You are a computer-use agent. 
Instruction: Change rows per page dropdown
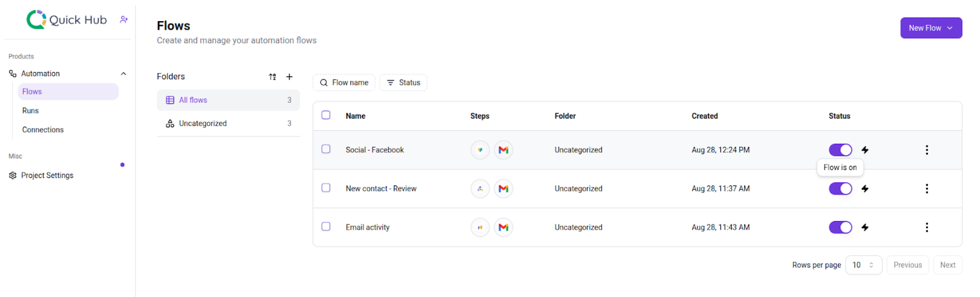coord(863,265)
